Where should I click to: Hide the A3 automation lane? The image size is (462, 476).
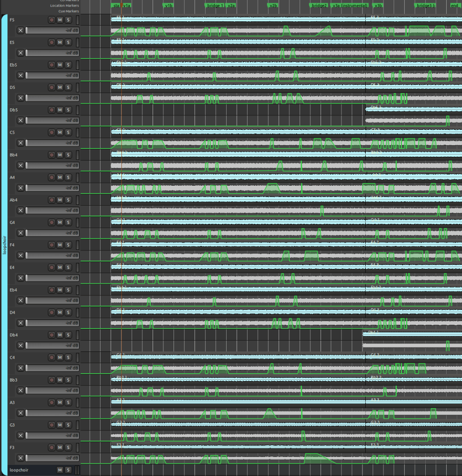click(20, 413)
